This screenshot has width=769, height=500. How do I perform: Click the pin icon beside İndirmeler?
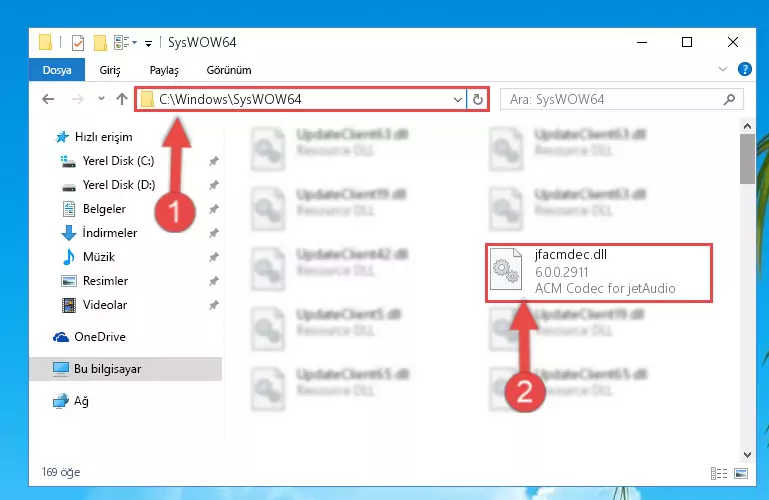(213, 233)
